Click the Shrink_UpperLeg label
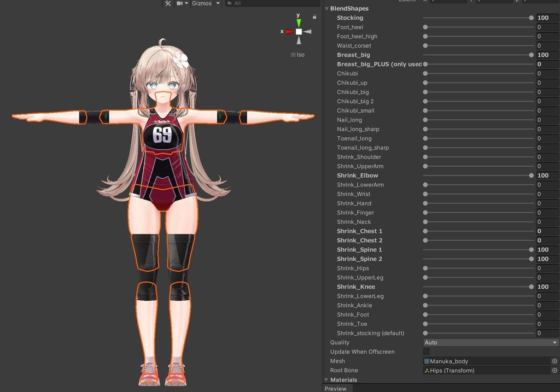 [360, 278]
